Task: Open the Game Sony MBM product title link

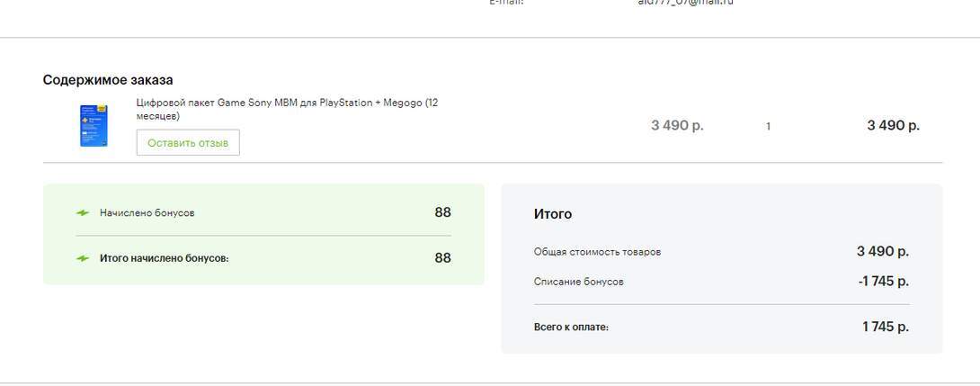Action: (287, 109)
